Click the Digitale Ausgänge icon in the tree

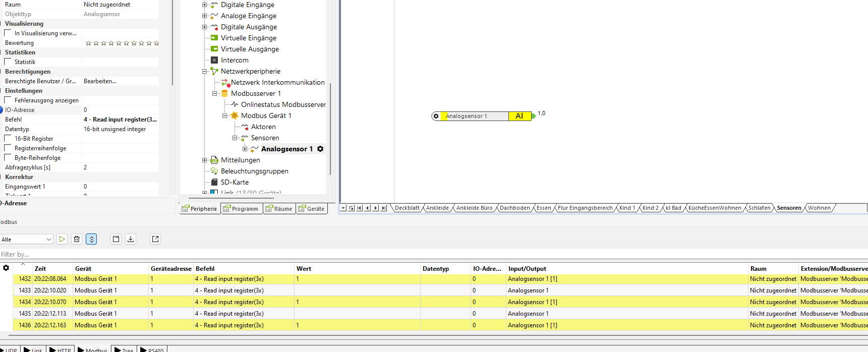pyautogui.click(x=214, y=27)
